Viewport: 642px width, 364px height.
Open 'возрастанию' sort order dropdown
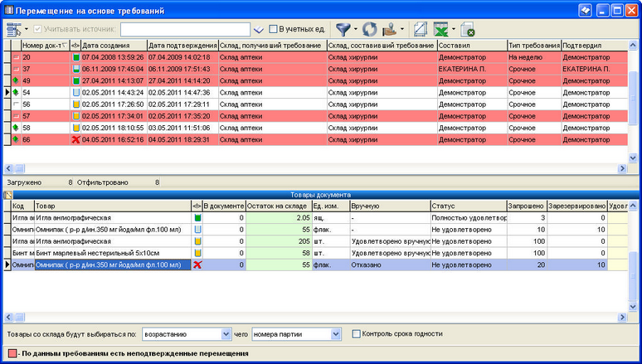point(226,334)
